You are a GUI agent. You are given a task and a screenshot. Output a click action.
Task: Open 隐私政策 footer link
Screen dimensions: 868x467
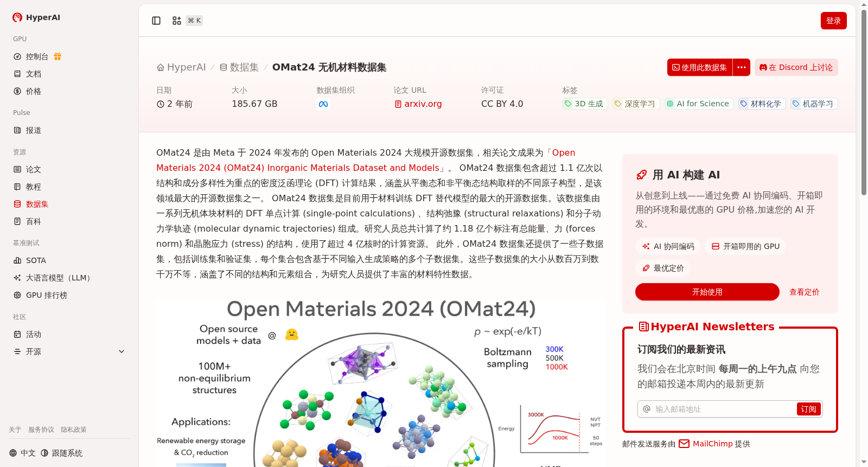74,430
